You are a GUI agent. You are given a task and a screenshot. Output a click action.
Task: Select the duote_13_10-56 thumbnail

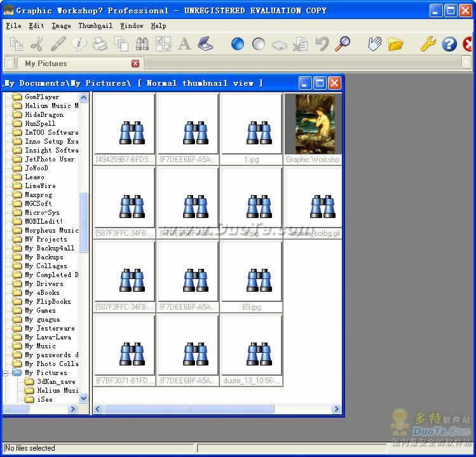tap(251, 350)
